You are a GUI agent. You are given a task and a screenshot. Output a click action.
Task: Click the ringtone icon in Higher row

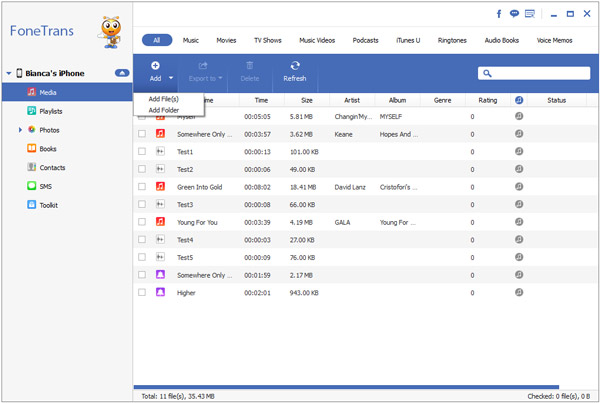coord(519,292)
